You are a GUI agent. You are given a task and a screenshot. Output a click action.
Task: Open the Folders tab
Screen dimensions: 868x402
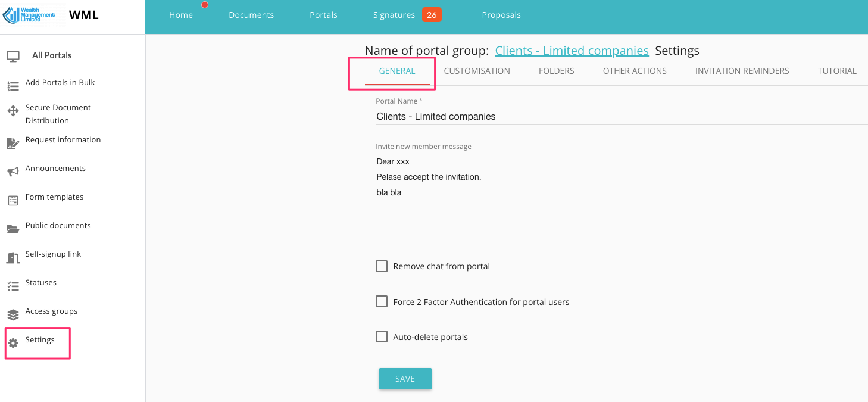556,71
